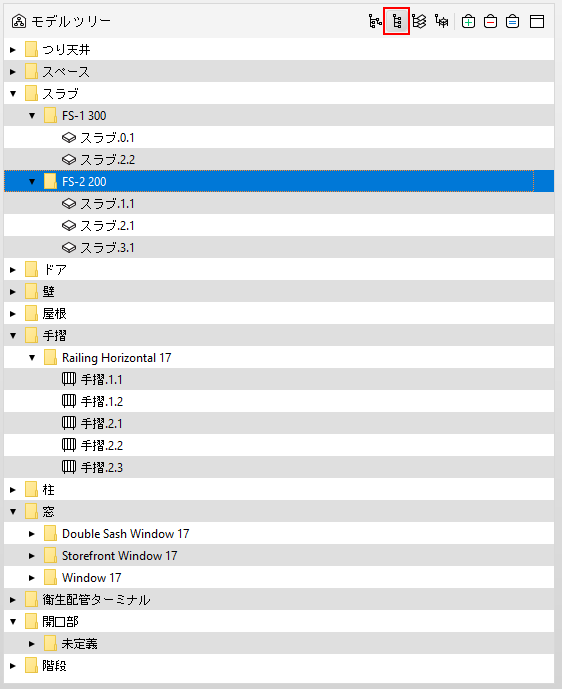
Task: Collapse the Railing Horizontal 17 group
Action: pyautogui.click(x=32, y=358)
